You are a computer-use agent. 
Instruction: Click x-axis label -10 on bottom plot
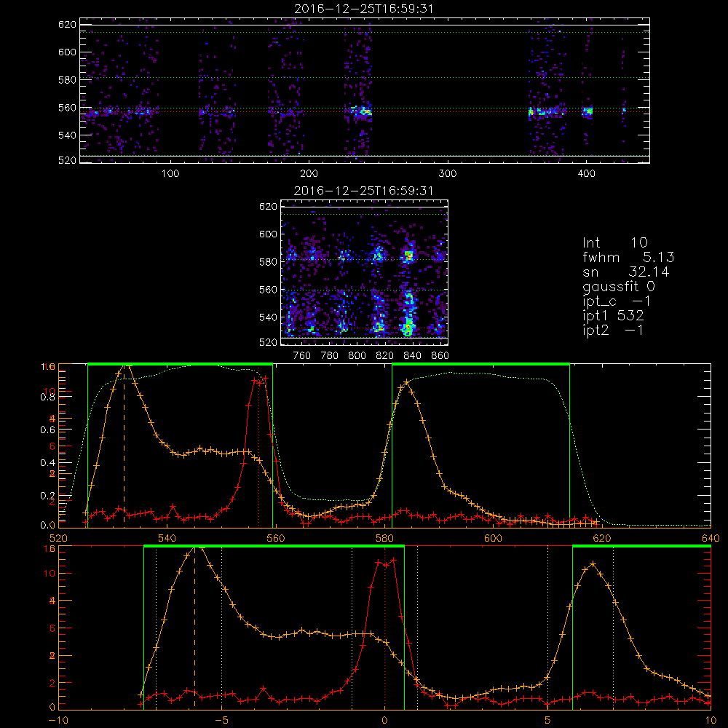click(x=58, y=721)
